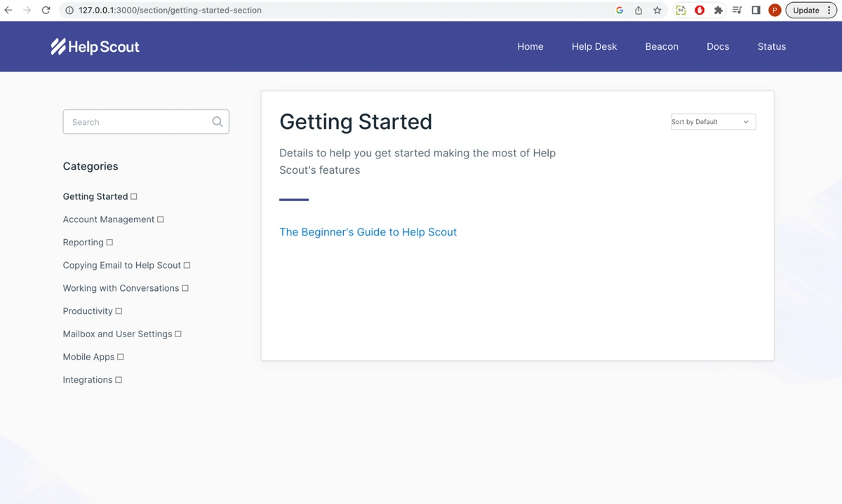Reload the page with the refresh icon
This screenshot has width=842, height=504.
point(46,11)
